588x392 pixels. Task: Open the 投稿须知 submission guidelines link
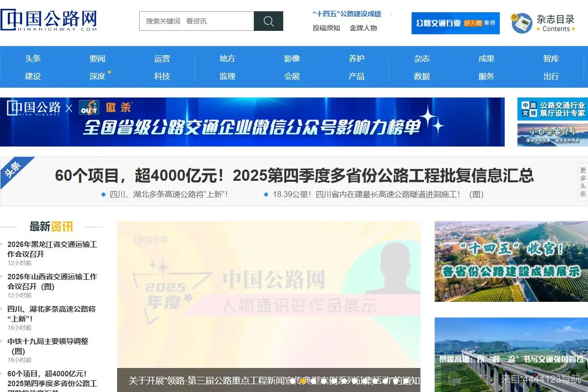coord(326,28)
